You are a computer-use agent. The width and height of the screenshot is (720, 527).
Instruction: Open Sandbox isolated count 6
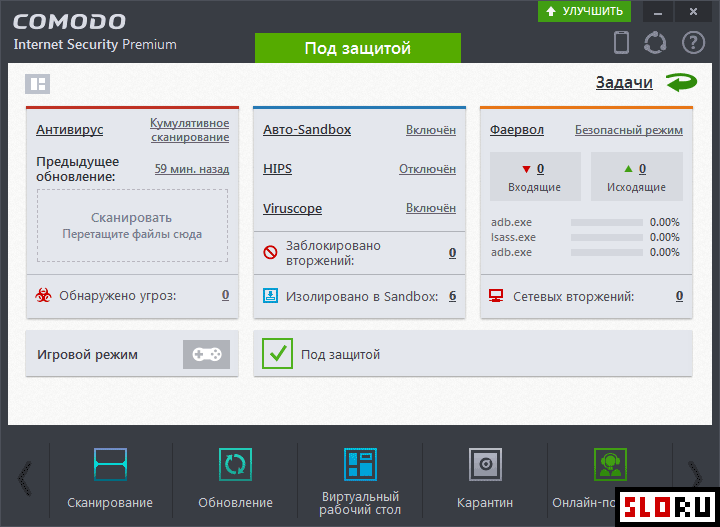452,296
